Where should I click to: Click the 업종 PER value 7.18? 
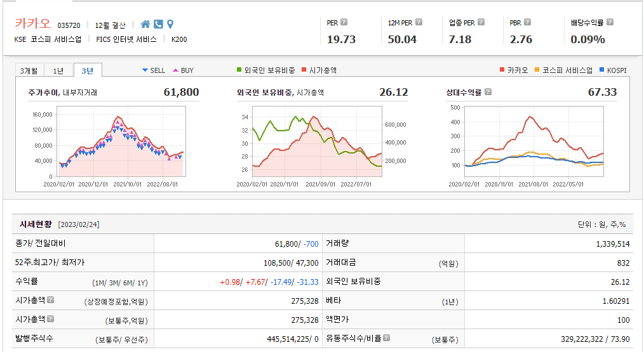[460, 39]
